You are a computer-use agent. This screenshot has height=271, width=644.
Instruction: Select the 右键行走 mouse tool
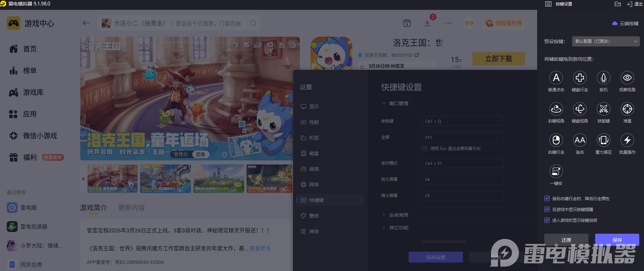pos(556,140)
